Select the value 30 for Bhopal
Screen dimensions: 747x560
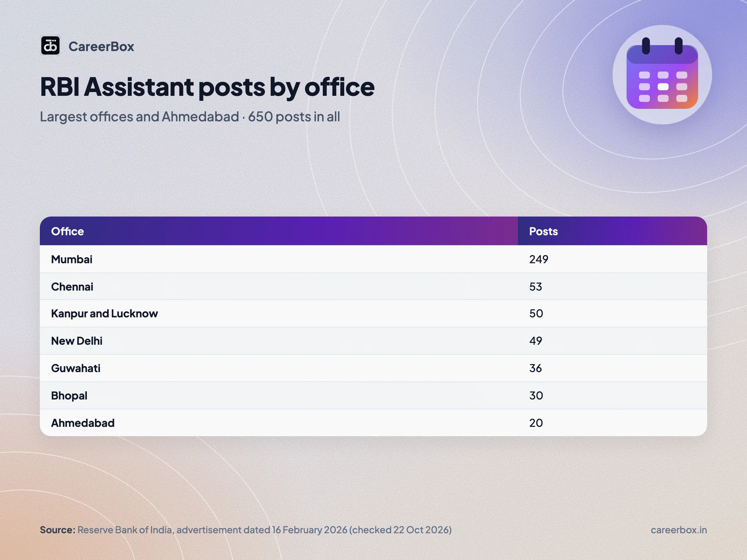[x=536, y=396]
